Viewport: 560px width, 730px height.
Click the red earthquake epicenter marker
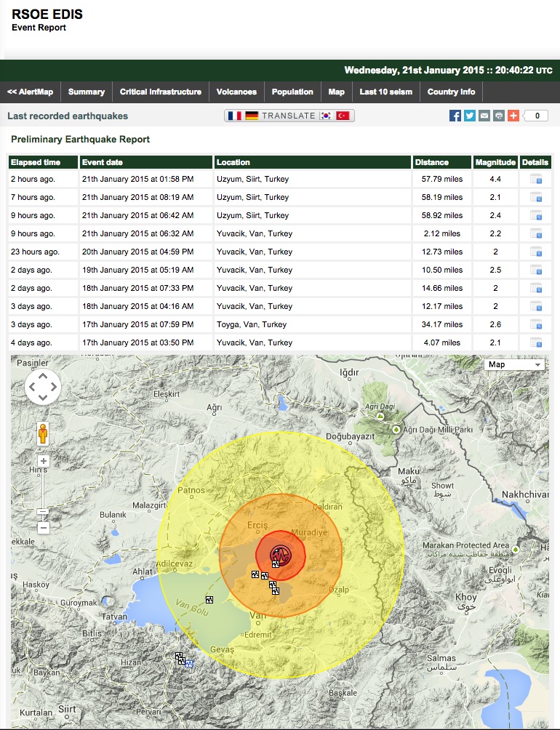click(x=281, y=555)
